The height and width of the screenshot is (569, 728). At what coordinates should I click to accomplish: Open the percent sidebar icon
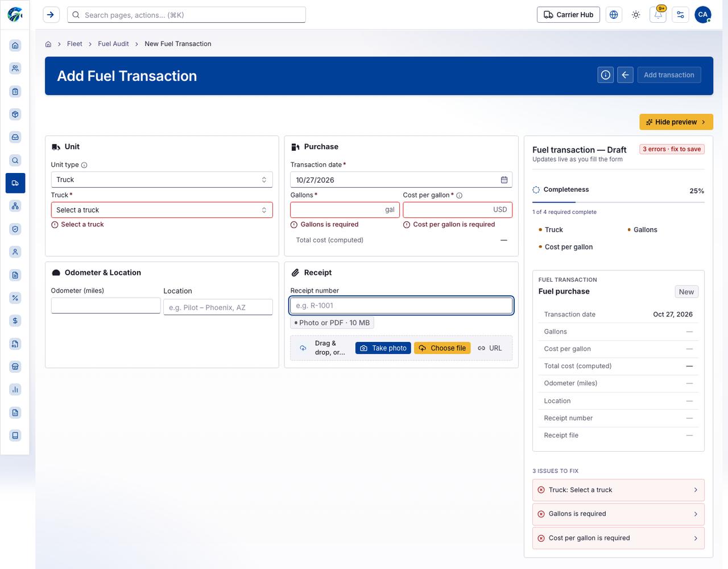coord(15,298)
